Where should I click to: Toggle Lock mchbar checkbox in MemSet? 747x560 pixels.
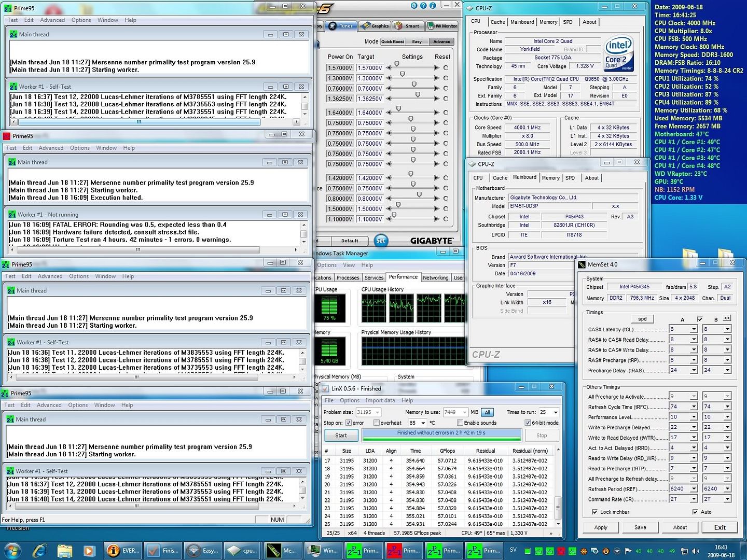click(x=594, y=512)
